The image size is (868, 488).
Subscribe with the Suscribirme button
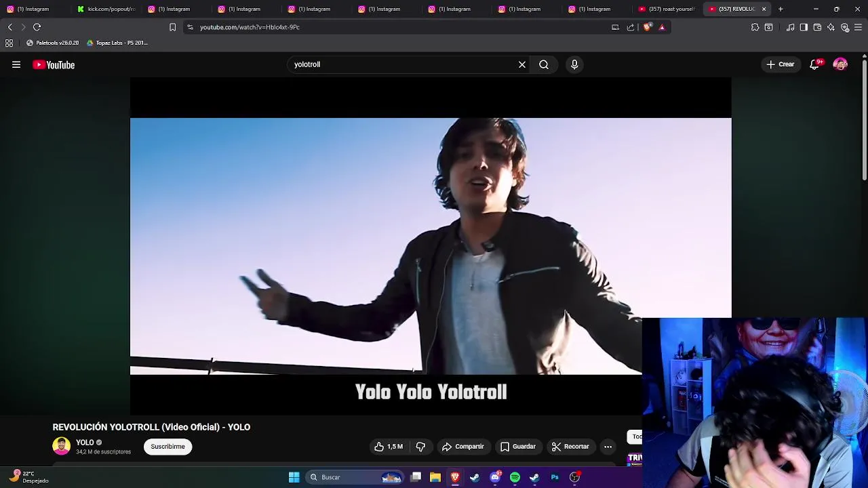pyautogui.click(x=167, y=447)
